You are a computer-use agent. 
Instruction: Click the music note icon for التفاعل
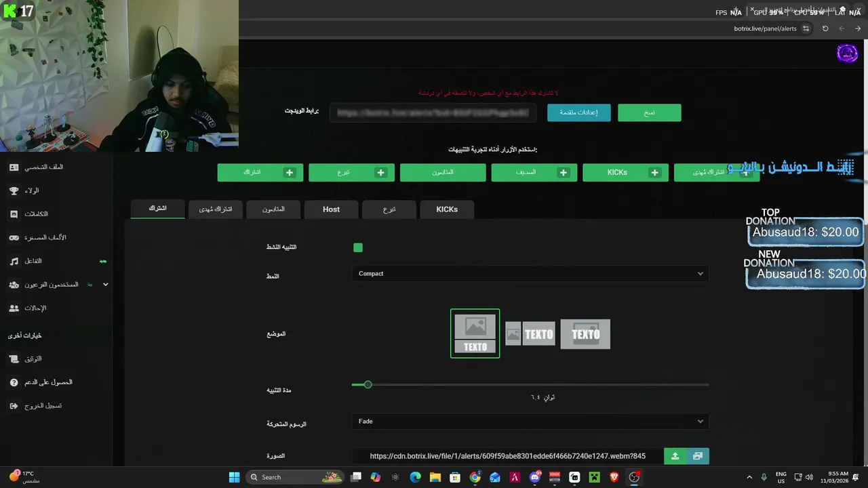pyautogui.click(x=14, y=261)
